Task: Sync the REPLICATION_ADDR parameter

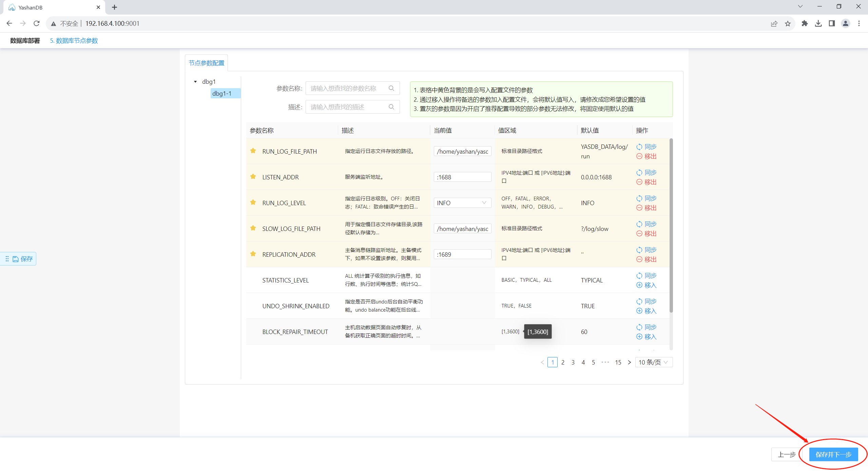Action: tap(647, 250)
